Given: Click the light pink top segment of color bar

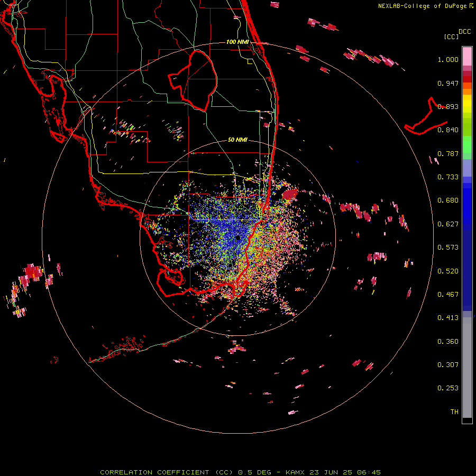Looking at the screenshot, I should click(x=467, y=57).
